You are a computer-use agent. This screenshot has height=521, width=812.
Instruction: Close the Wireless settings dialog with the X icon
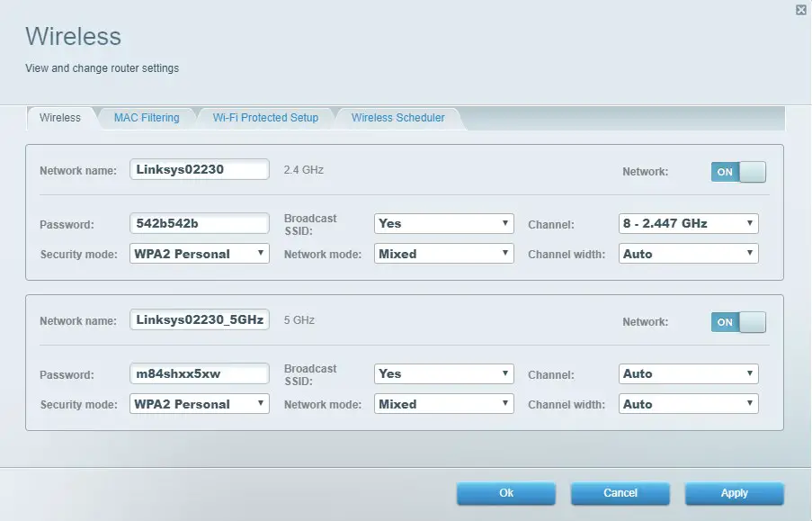tap(801, 10)
